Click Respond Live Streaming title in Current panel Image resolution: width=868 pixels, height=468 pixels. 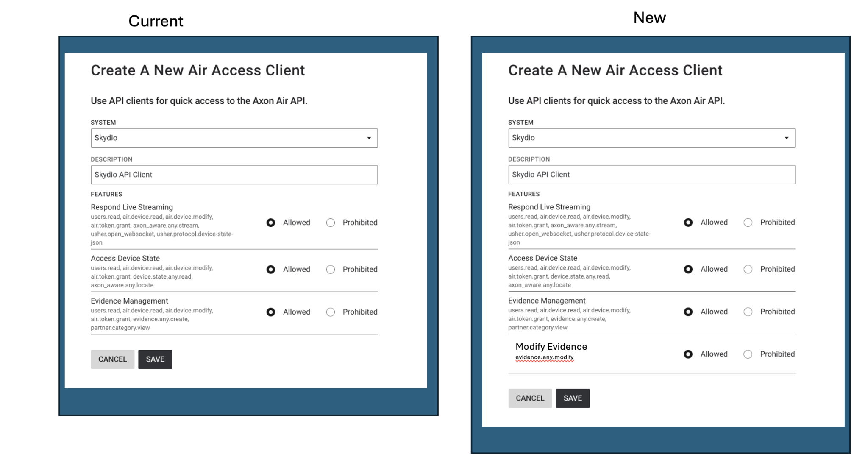[x=132, y=207]
